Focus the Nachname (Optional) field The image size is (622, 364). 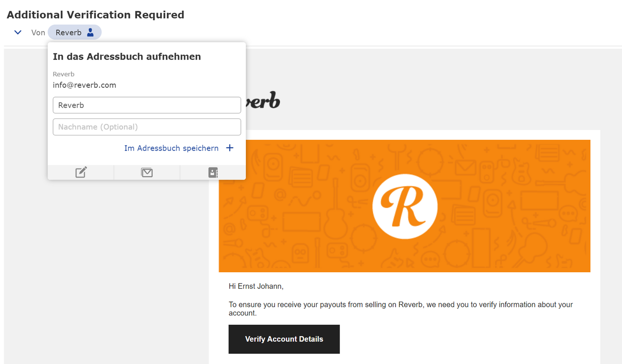(147, 127)
